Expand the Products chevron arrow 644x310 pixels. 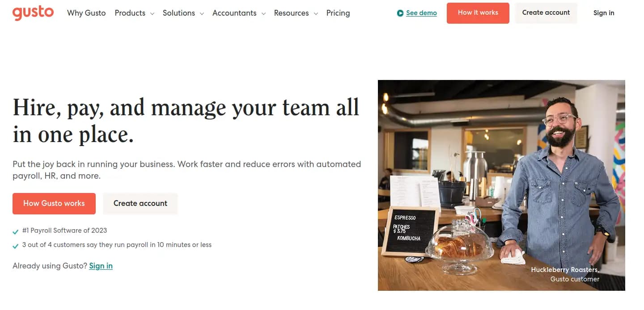pos(152,13)
